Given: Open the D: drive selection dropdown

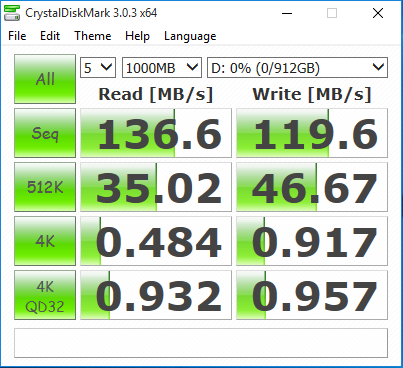Looking at the screenshot, I should (x=297, y=68).
